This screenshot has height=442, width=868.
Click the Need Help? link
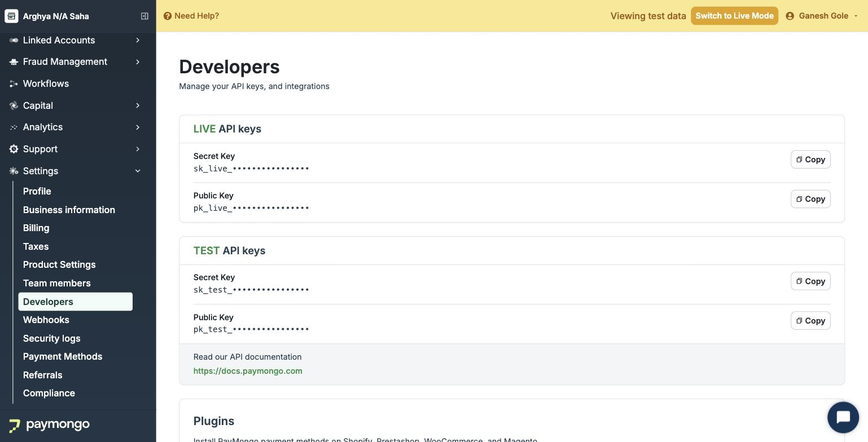coord(196,16)
